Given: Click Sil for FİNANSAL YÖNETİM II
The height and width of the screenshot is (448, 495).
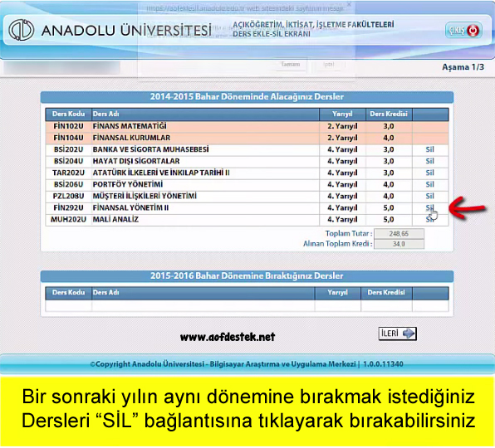Looking at the screenshot, I should (x=429, y=207).
